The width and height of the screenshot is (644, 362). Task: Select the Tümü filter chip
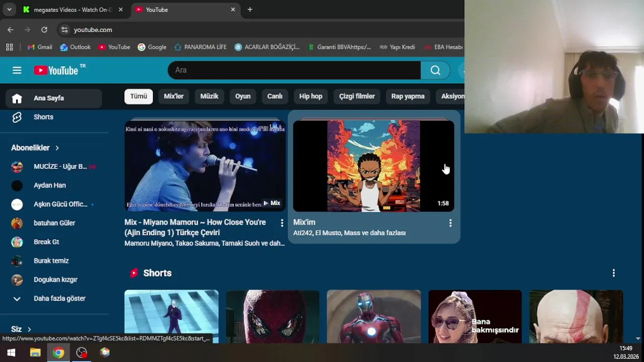[138, 97]
